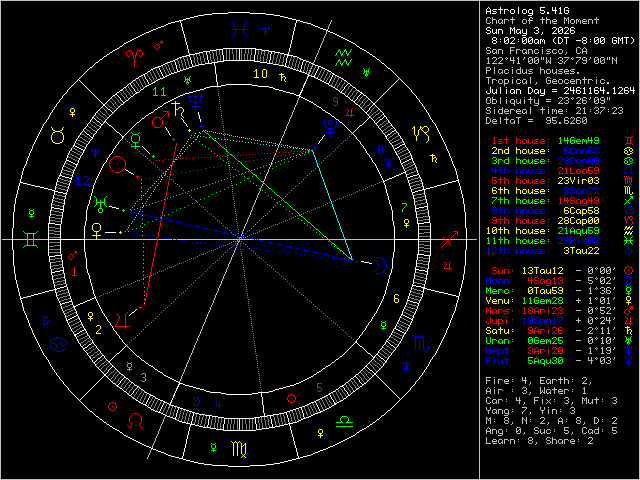Select the 'Car: 4, Fix: 3, Mut: 3' line

(551, 401)
